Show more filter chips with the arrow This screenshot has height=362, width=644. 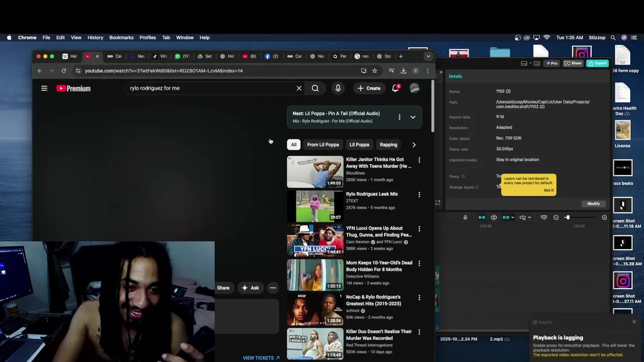[414, 145]
